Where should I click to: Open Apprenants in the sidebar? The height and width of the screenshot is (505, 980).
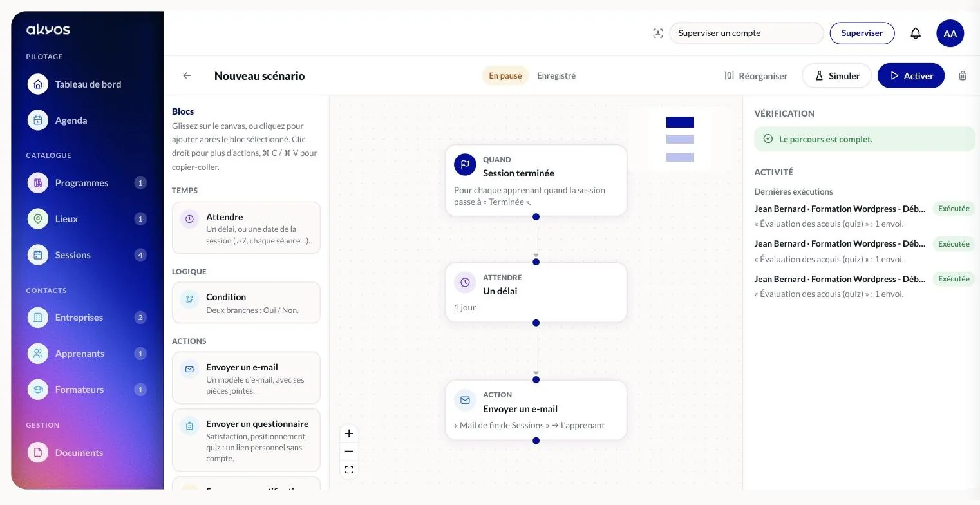(x=87, y=354)
